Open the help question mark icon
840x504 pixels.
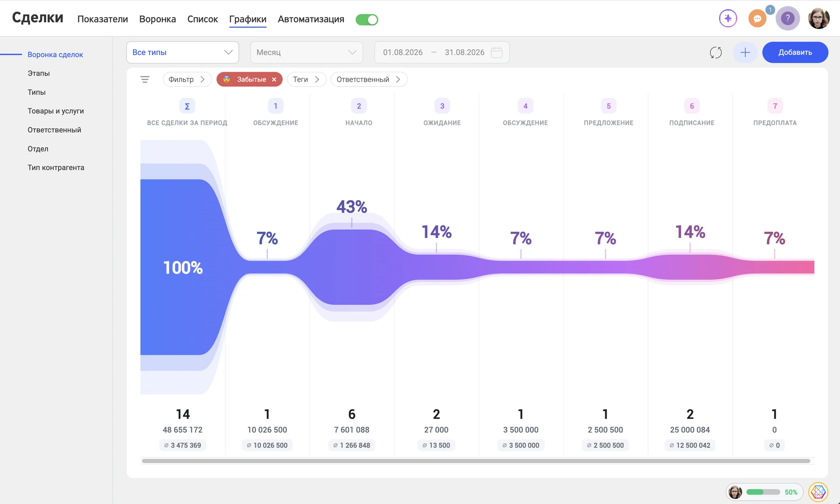coord(788,19)
